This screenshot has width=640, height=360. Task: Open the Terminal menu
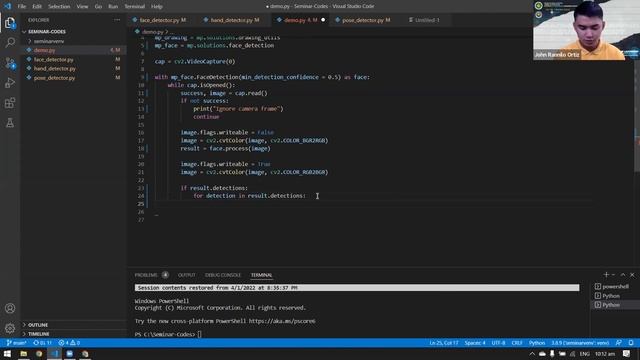pos(135,7)
